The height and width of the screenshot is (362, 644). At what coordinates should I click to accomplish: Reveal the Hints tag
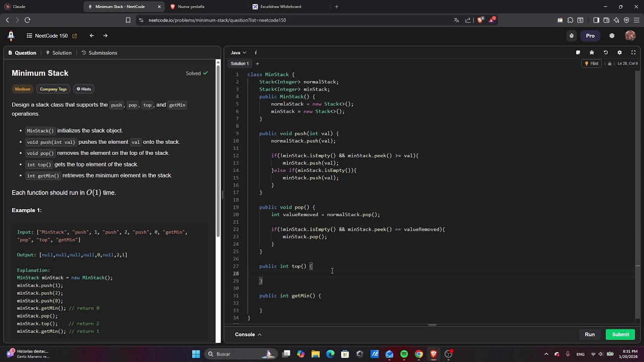[x=84, y=89]
